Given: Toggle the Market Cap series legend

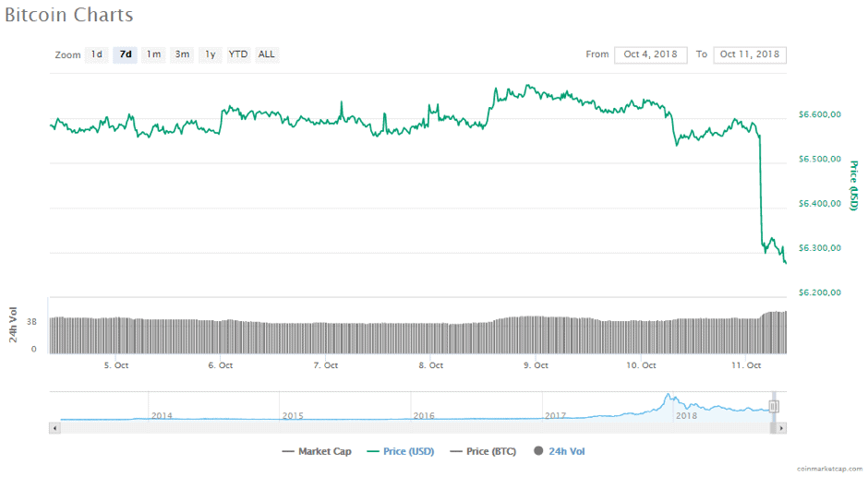Looking at the screenshot, I should [x=317, y=451].
